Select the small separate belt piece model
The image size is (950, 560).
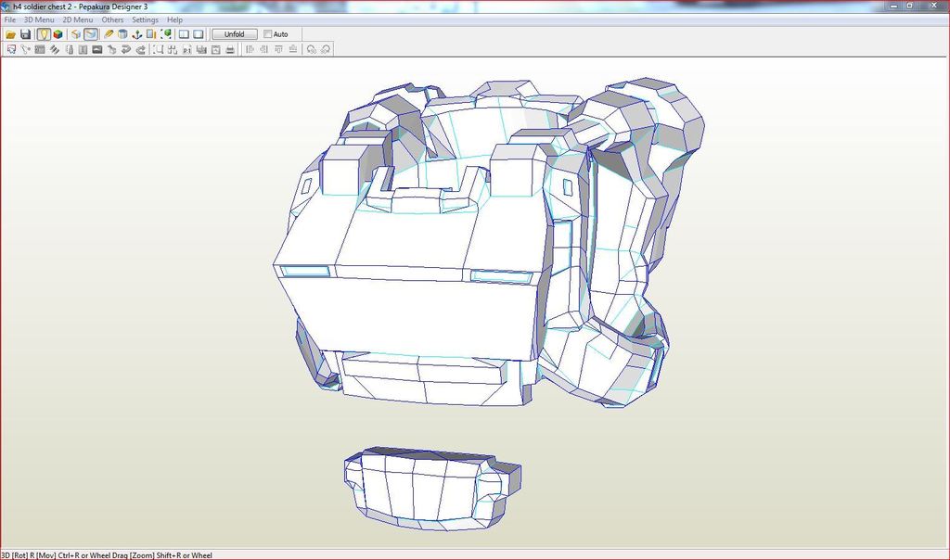(x=432, y=489)
